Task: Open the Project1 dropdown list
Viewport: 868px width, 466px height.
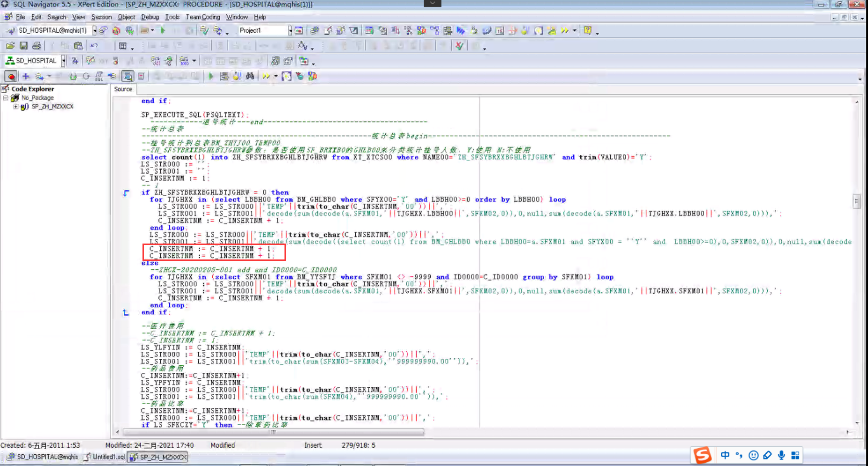Action: [x=290, y=30]
